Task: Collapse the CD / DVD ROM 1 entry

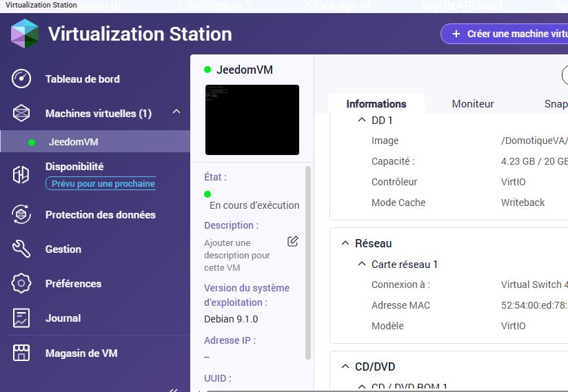Action: (x=361, y=386)
